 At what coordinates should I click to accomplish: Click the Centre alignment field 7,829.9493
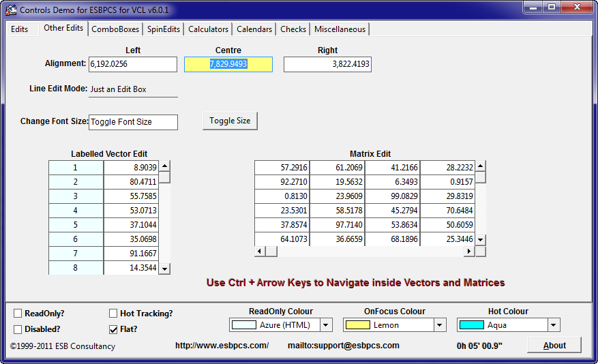coord(228,64)
